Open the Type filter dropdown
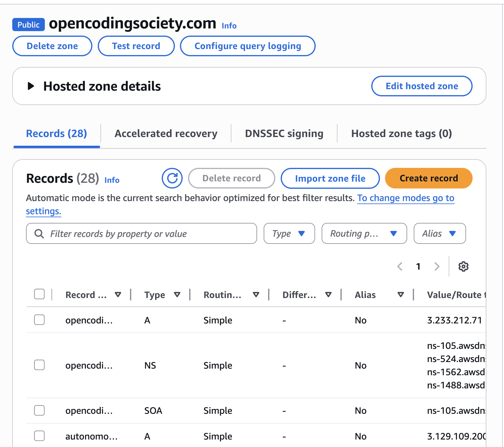Image resolution: width=504 pixels, height=447 pixels. pyautogui.click(x=289, y=233)
